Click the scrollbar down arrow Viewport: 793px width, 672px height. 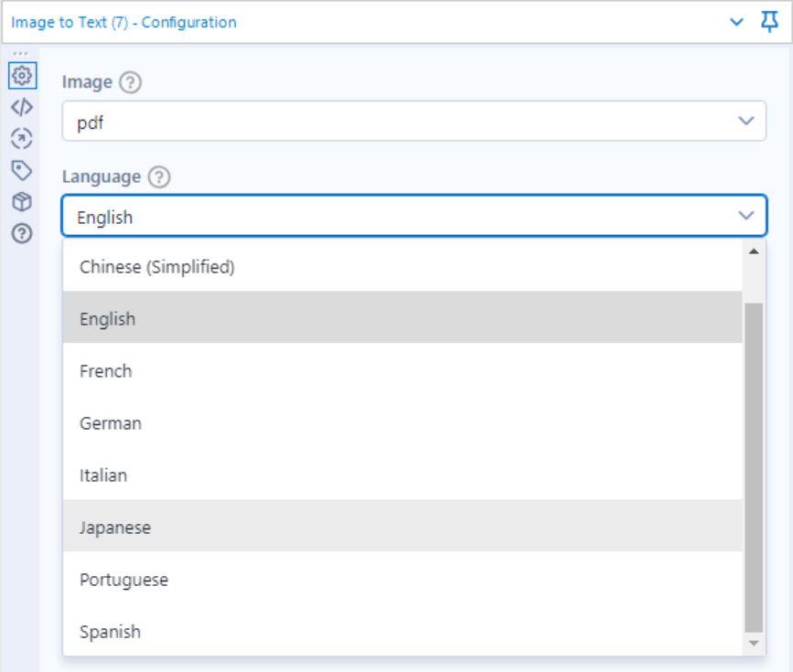[x=754, y=643]
